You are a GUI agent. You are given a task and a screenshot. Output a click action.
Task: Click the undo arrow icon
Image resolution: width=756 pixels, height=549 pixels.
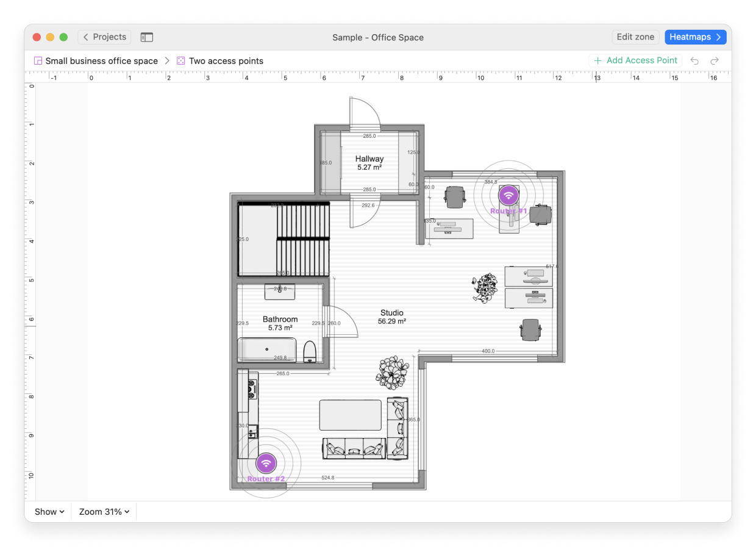tap(694, 60)
